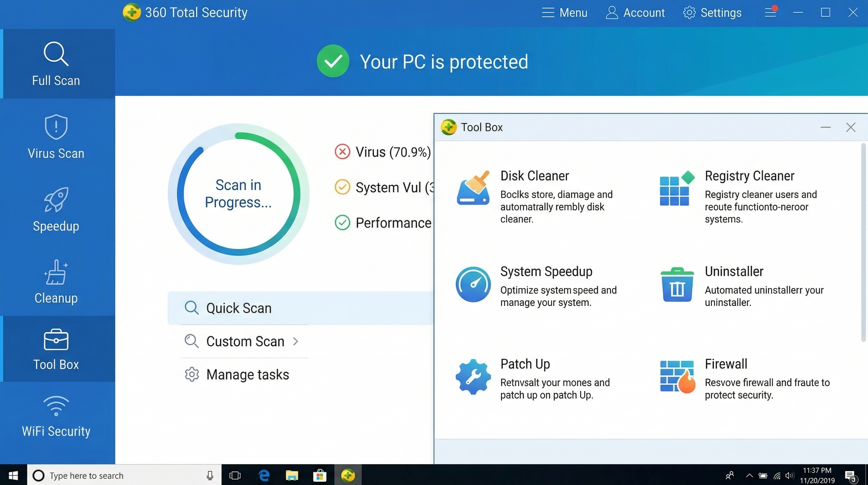868x485 pixels.
Task: Open Patch Up tool
Action: [x=525, y=364]
